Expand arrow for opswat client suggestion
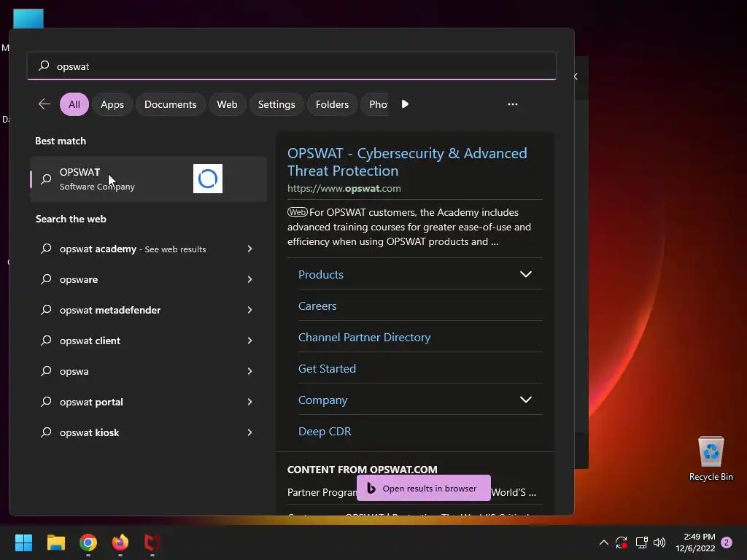 click(249, 341)
